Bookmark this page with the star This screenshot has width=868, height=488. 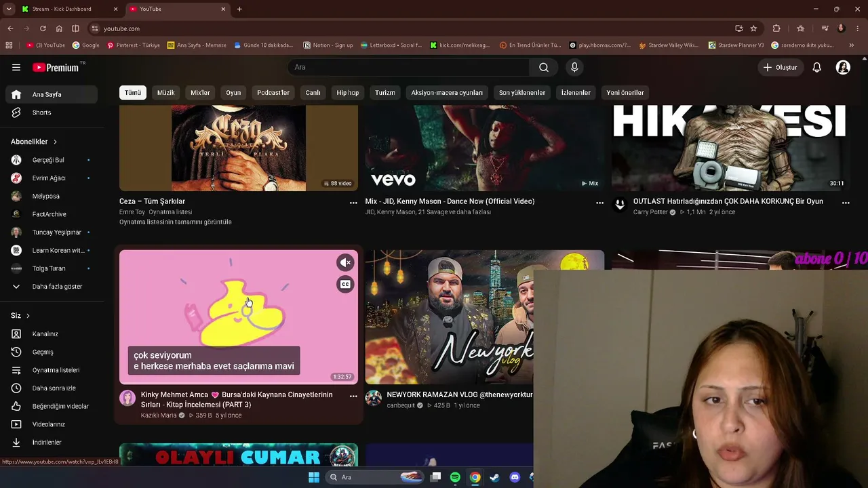pos(753,28)
